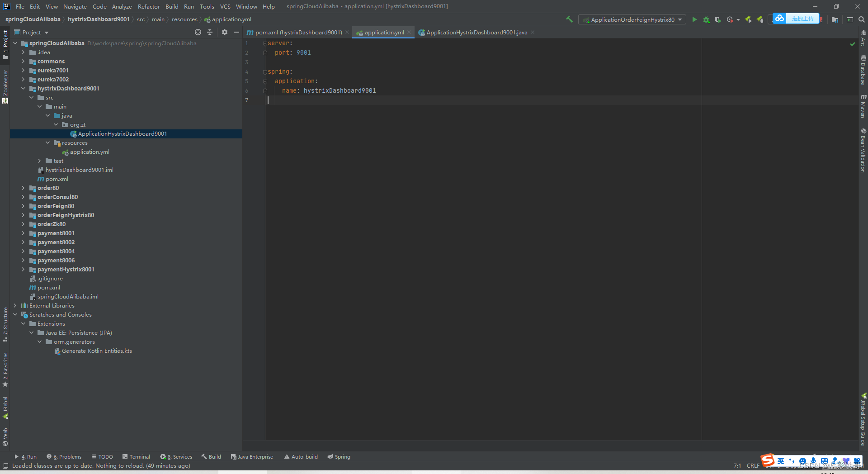Run ApplicationOrderFeignHystrix80 with the green play icon
This screenshot has width=868, height=474.
tap(694, 19)
